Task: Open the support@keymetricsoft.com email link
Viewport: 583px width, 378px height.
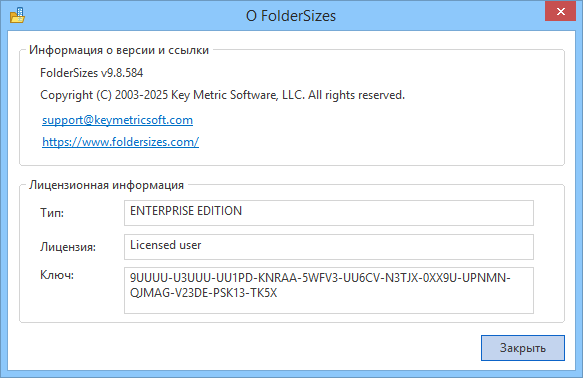Action: [x=117, y=120]
